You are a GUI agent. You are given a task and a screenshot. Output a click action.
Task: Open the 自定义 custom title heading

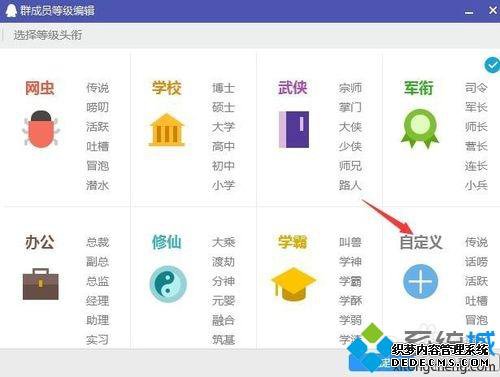(x=421, y=242)
